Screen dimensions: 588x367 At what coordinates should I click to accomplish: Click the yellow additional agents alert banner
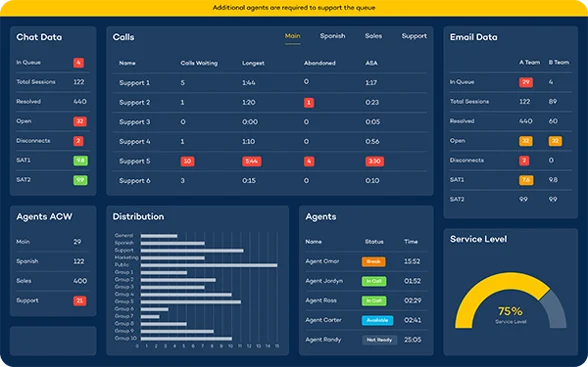[x=294, y=8]
